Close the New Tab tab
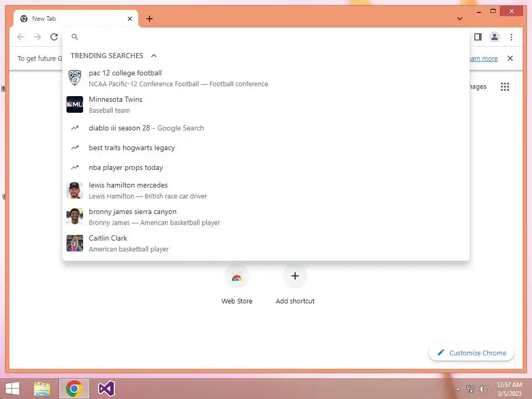 click(x=129, y=19)
